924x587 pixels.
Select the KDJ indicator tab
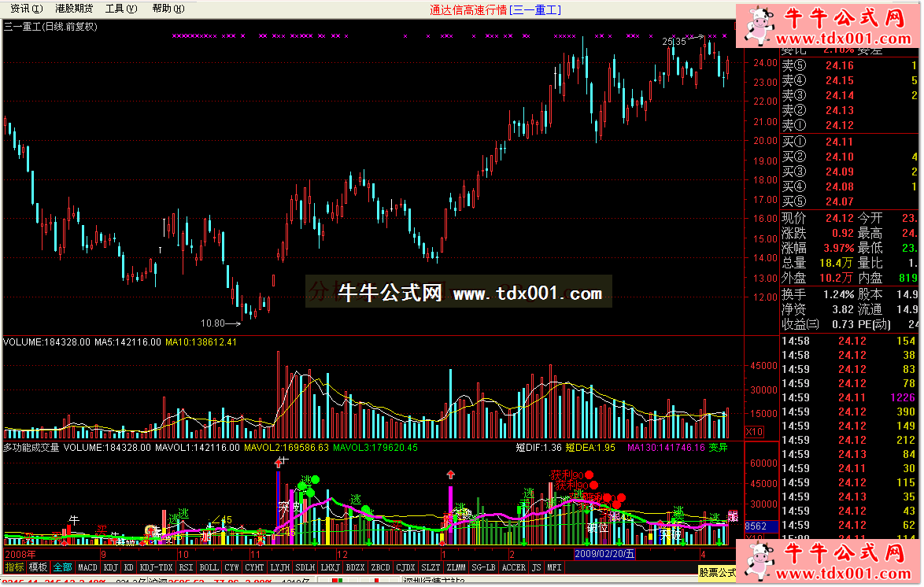pos(111,567)
